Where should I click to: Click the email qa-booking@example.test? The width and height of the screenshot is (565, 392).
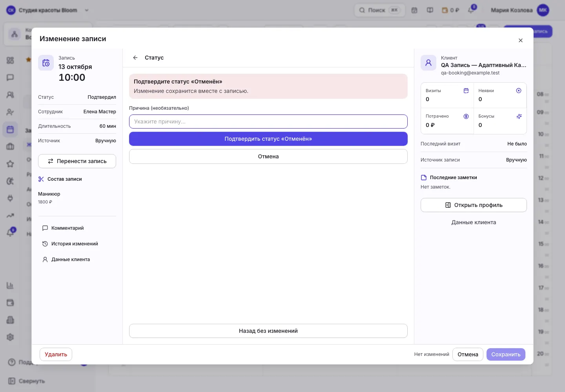coord(470,73)
